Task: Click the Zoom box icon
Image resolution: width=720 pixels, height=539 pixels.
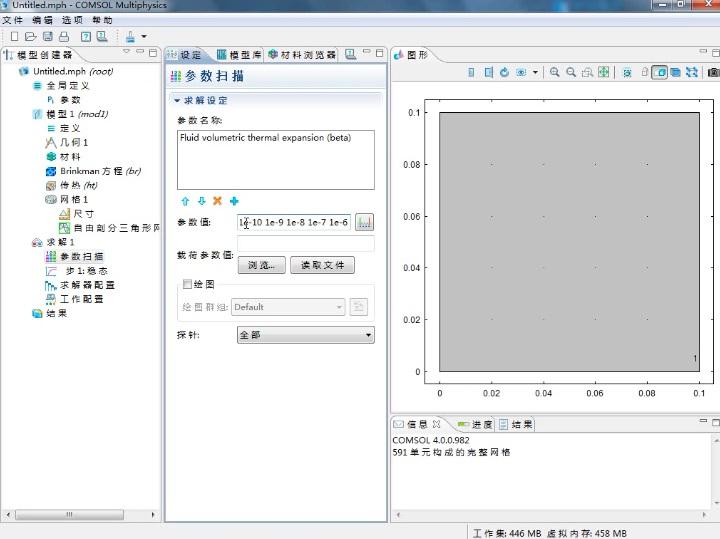Action: [x=587, y=72]
